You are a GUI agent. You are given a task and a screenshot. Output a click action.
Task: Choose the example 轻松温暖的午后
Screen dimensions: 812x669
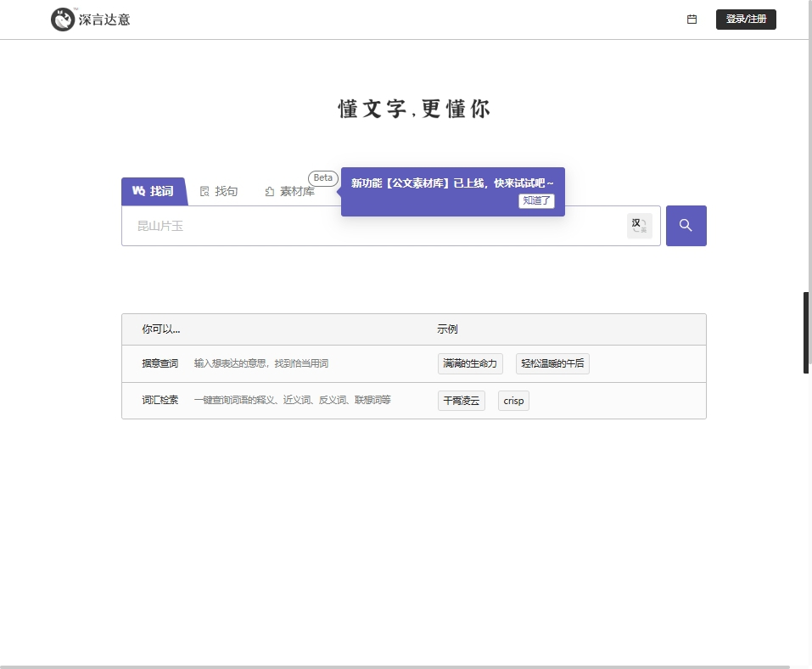pos(552,363)
